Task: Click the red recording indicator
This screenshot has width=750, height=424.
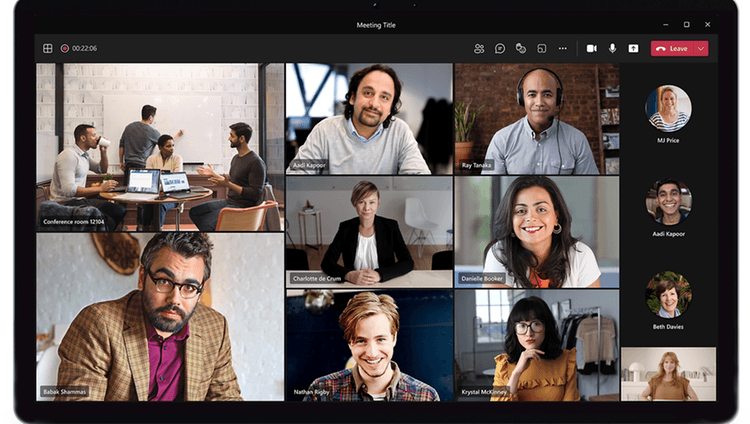Action: coord(64,48)
